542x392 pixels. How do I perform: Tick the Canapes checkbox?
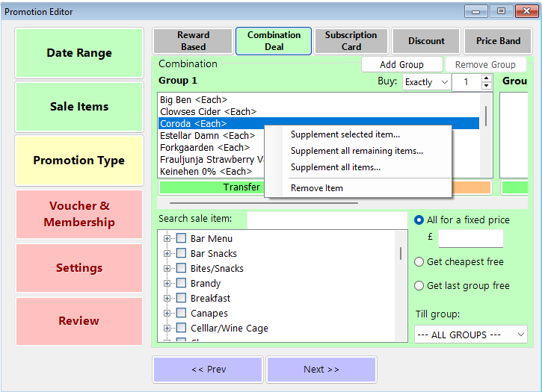coord(181,313)
